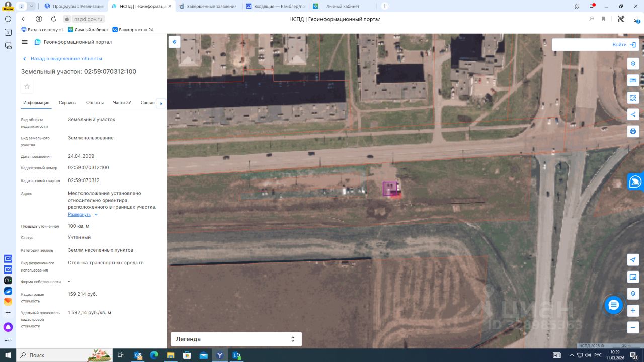Print the map
Image resolution: width=644 pixels, height=362 pixels.
point(633,131)
